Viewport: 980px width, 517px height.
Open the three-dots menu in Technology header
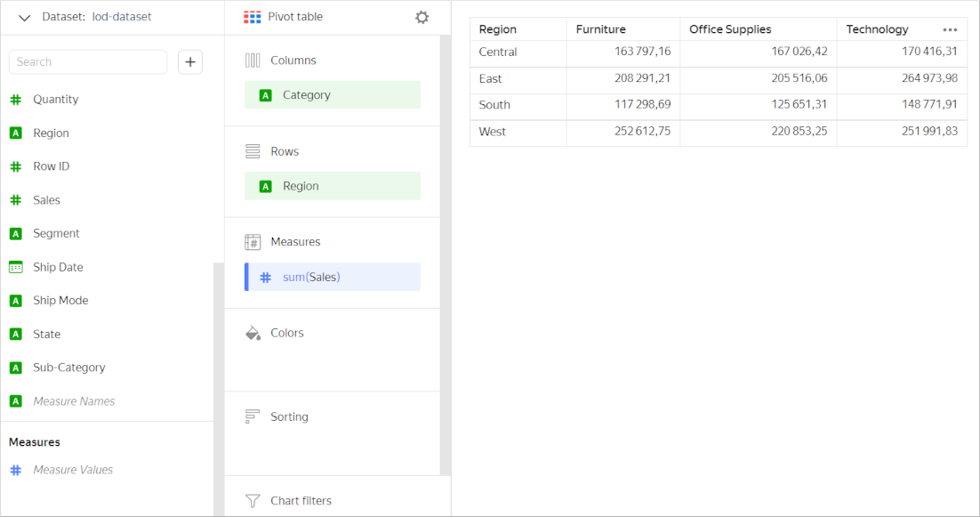point(950,29)
